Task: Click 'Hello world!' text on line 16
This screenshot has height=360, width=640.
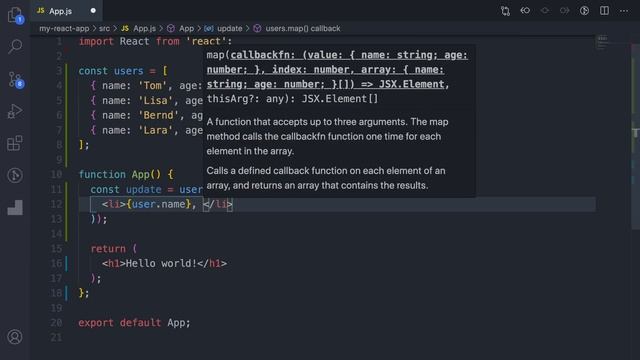Action: coord(161,263)
